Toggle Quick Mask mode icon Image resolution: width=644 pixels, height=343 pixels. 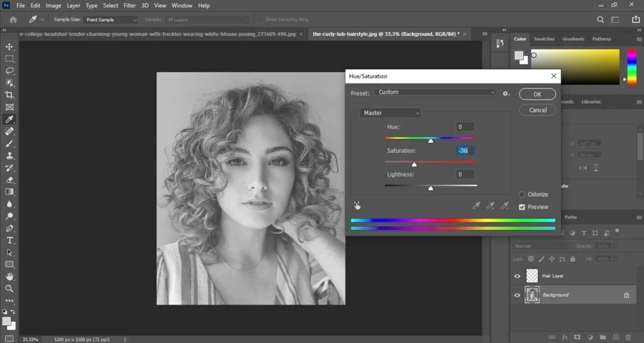9,339
